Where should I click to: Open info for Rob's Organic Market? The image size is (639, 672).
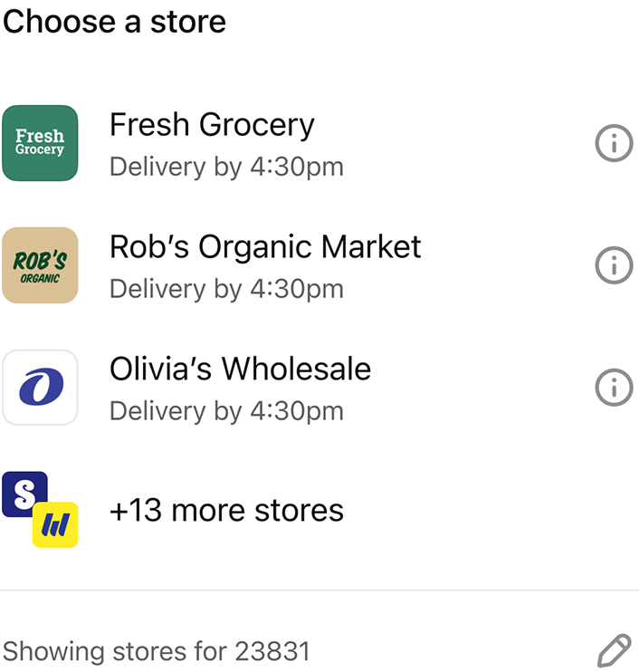coord(614,265)
